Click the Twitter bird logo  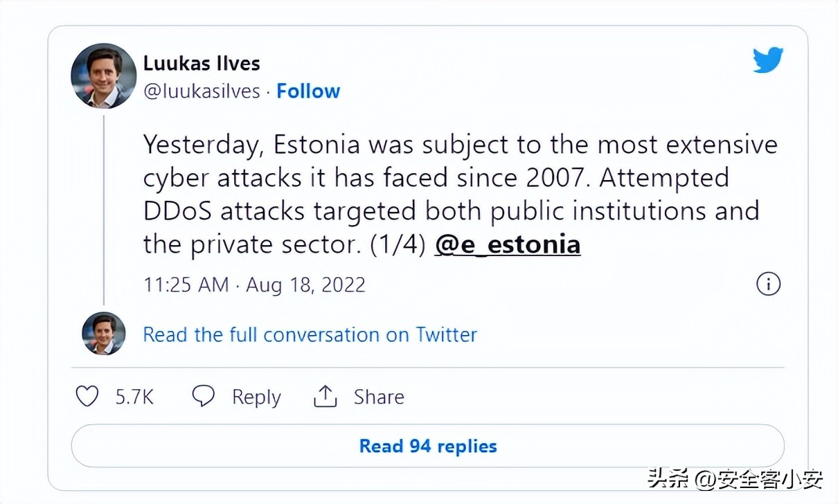click(768, 61)
